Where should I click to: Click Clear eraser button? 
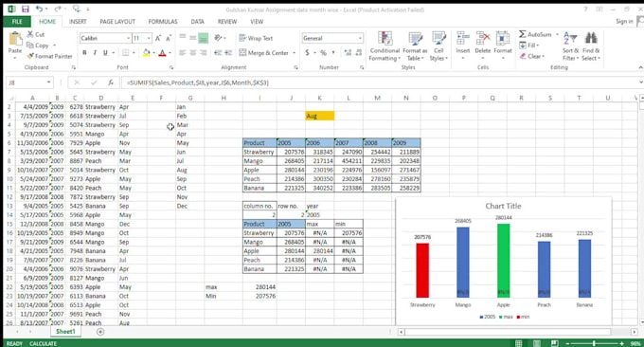(532, 56)
